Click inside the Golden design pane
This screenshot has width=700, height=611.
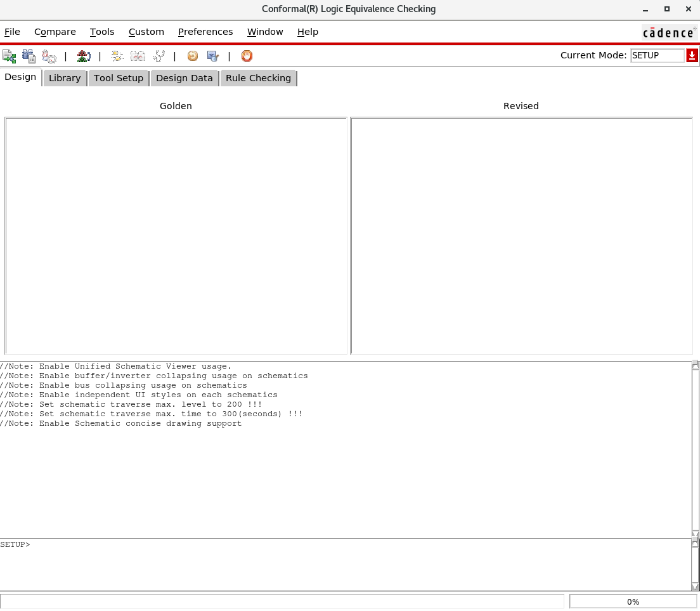point(176,236)
